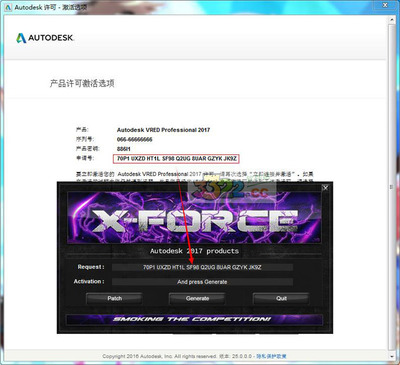The image size is (400, 365).
Task: Open the privacy policy link in footer
Action: click(x=271, y=356)
